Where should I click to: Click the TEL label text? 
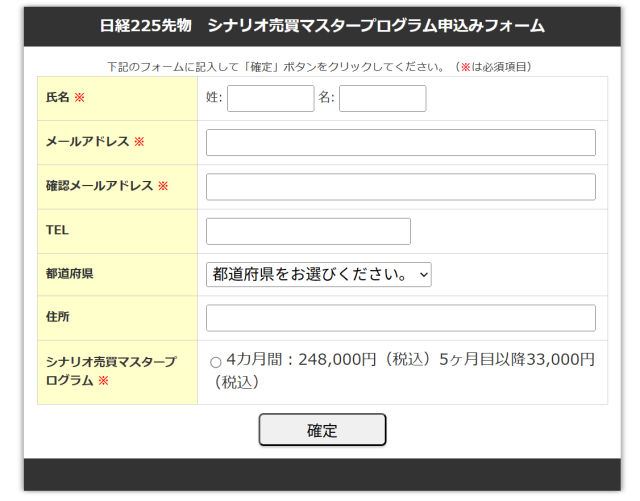coord(57,230)
